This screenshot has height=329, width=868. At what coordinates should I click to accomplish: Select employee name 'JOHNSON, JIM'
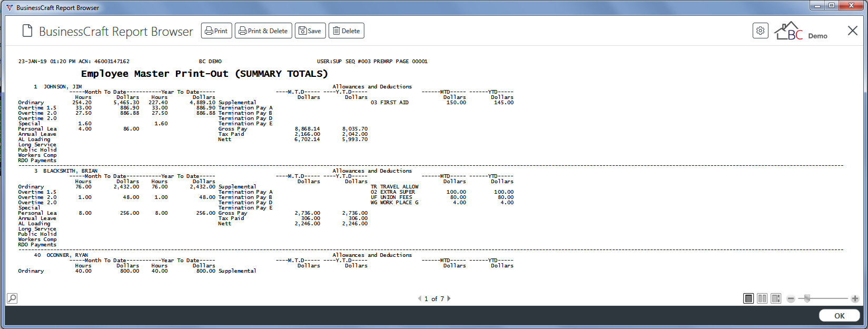point(63,87)
